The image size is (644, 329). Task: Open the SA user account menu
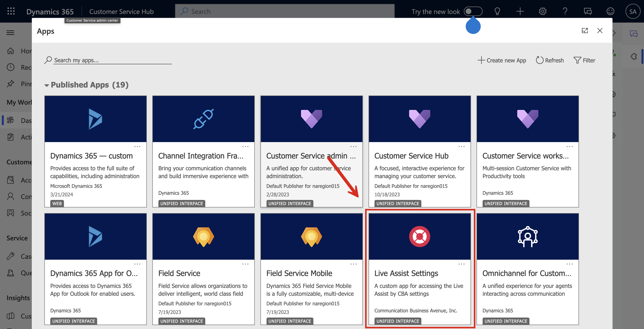point(633,11)
